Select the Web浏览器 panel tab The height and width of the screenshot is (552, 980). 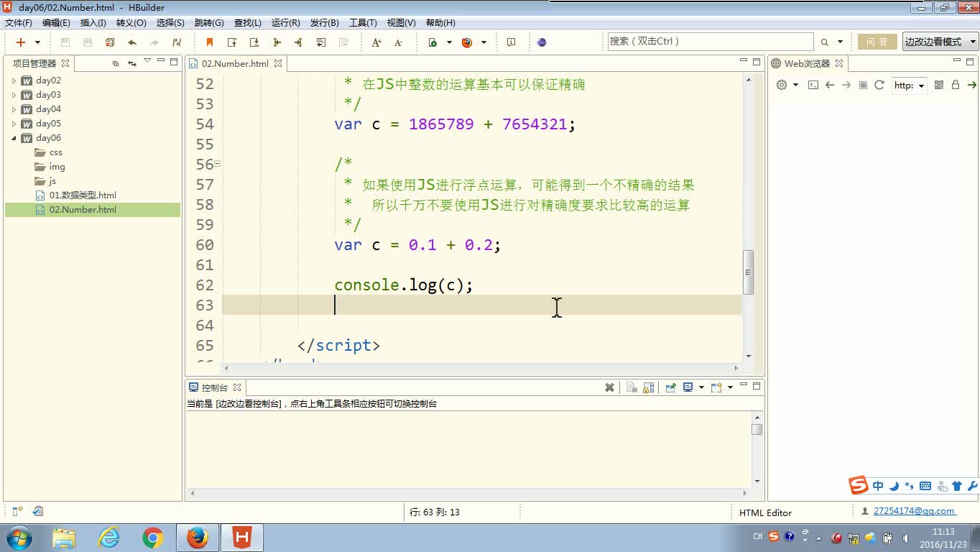tap(807, 63)
